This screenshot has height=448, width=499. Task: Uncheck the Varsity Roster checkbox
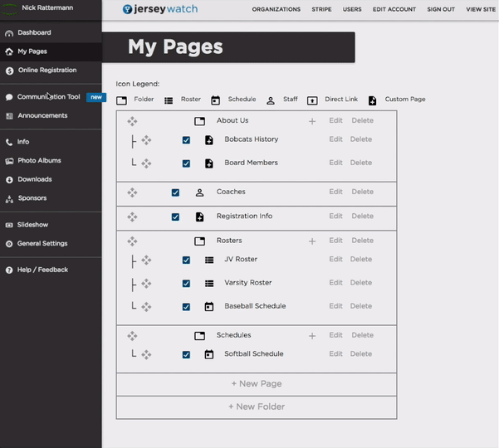[186, 283]
